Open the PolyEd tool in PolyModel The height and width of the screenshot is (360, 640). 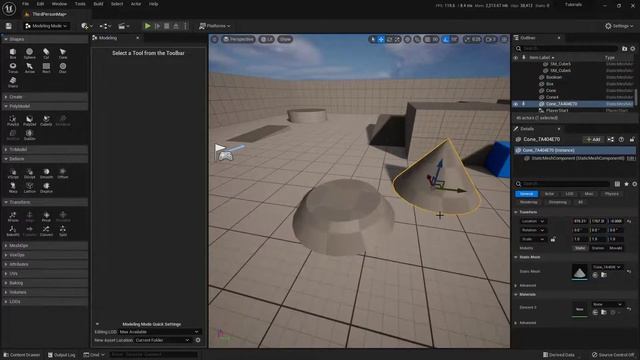point(13,121)
